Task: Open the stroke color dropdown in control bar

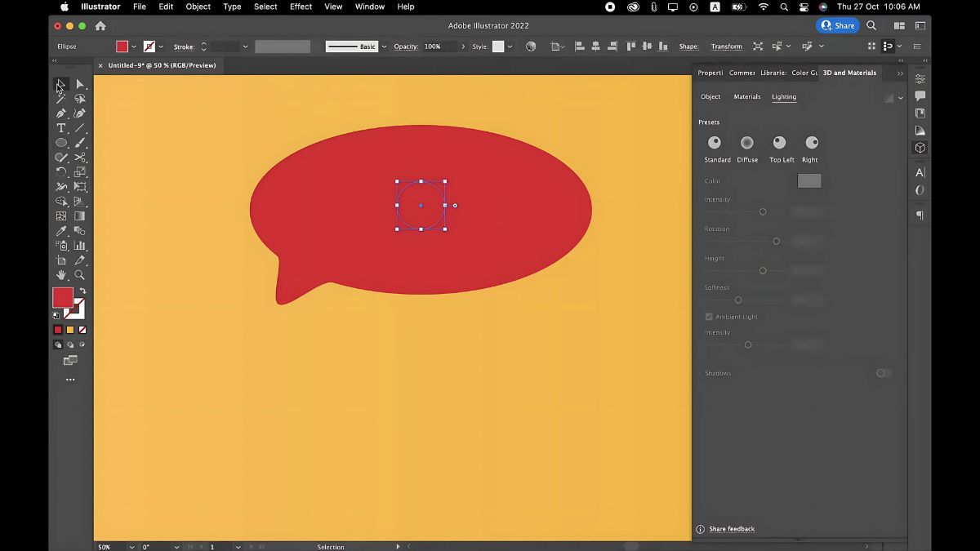Action: click(161, 47)
